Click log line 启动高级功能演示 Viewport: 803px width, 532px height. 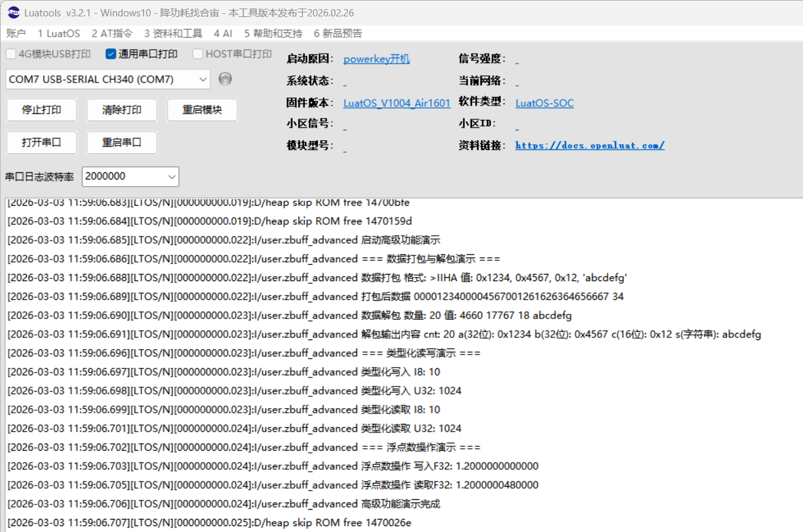coord(224,240)
